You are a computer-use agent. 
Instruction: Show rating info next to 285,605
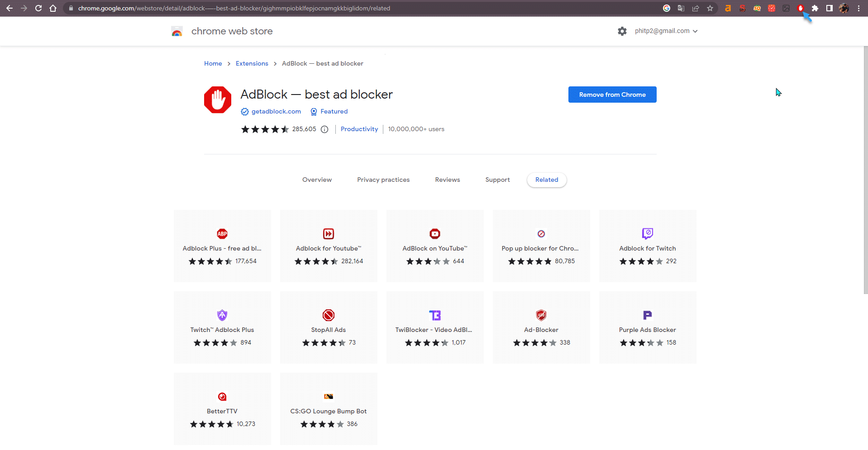click(x=324, y=129)
